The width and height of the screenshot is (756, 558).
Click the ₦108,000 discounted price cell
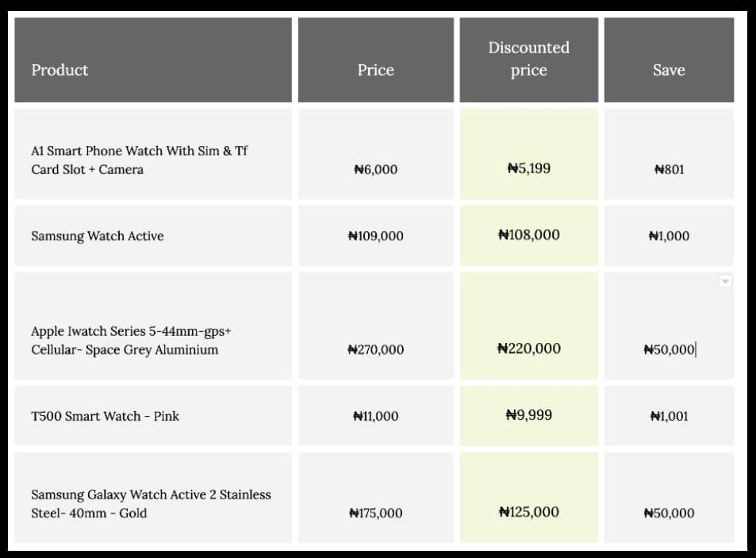pos(528,235)
